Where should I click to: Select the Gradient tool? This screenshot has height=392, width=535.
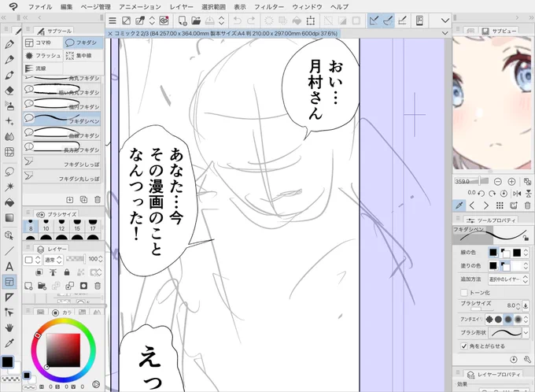pyautogui.click(x=9, y=218)
